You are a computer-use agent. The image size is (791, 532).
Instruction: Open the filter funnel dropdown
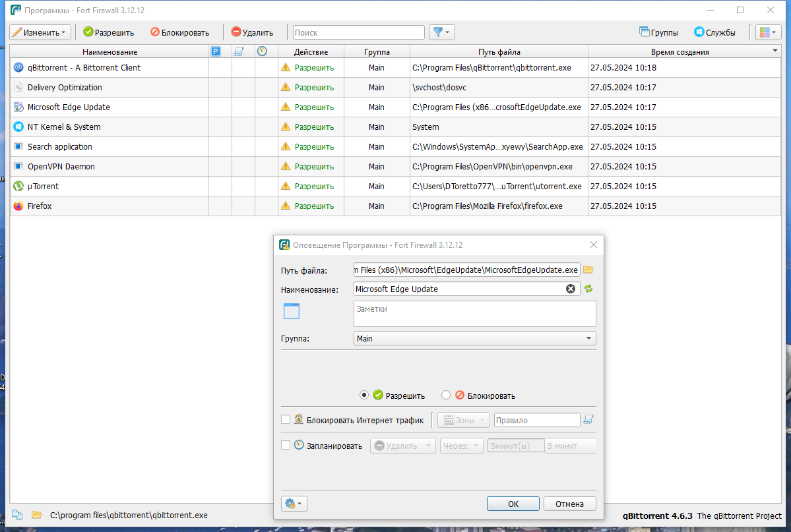[x=442, y=32]
